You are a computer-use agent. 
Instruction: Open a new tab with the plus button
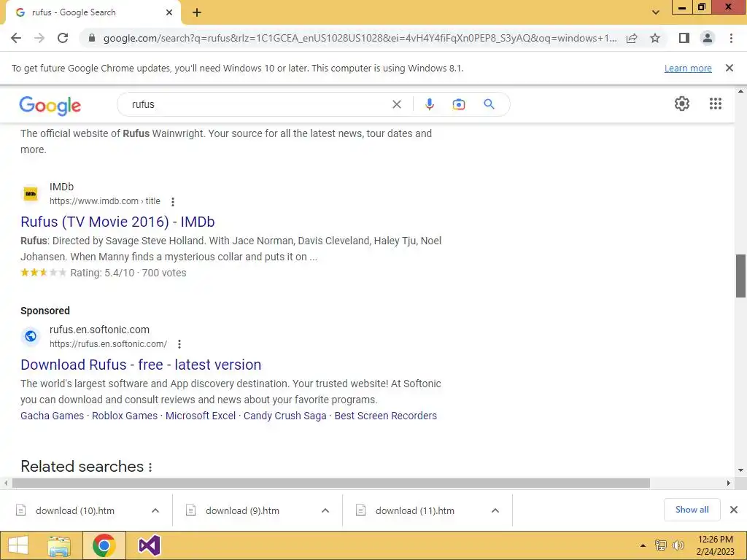pyautogui.click(x=197, y=12)
